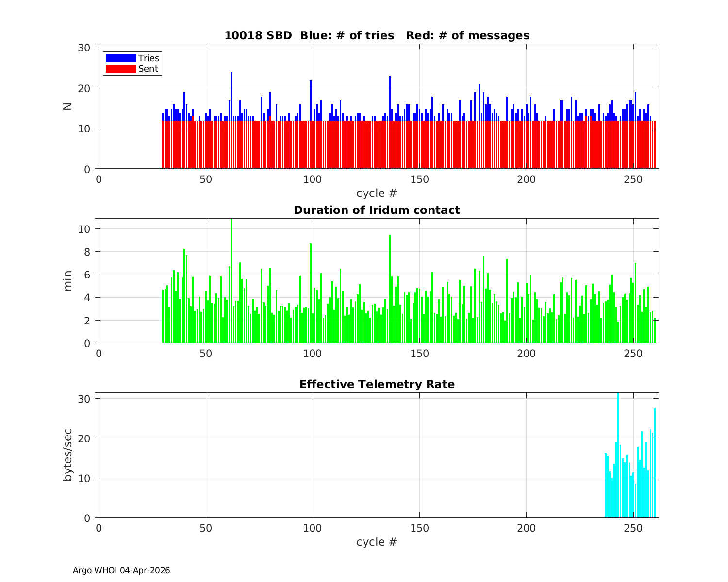Select the "Tries" legend text label

[x=149, y=58]
